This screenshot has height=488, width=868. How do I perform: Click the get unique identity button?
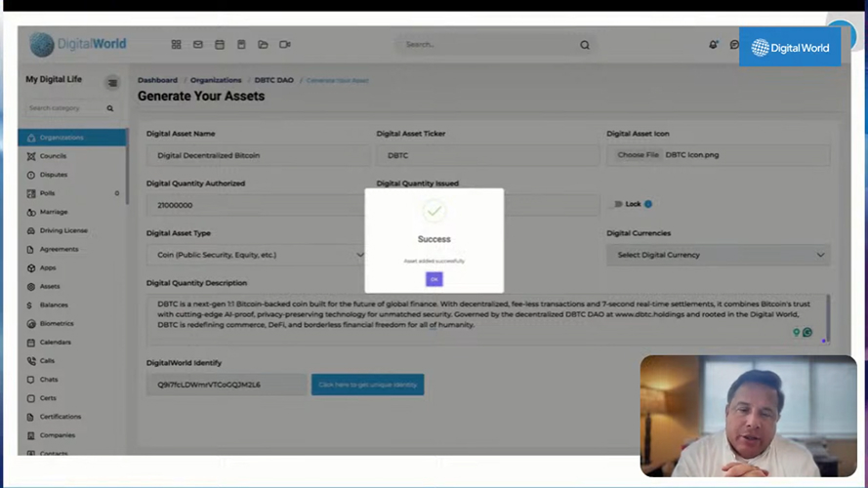point(367,385)
